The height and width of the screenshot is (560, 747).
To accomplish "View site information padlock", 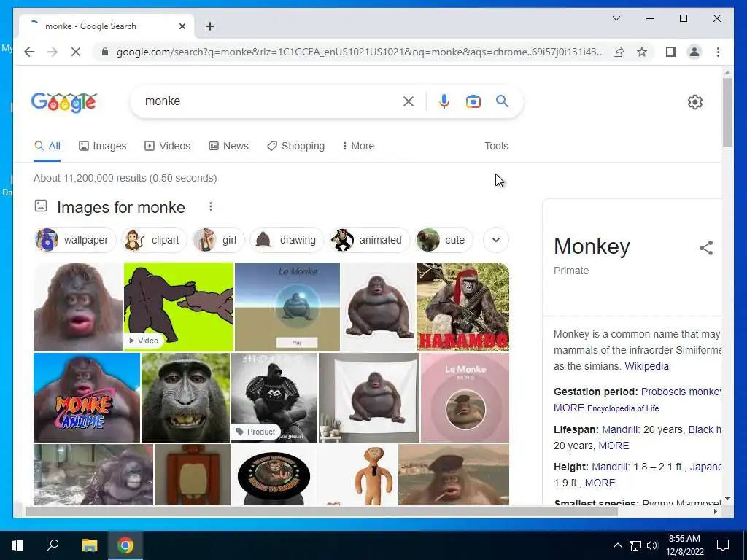I will click(x=105, y=52).
